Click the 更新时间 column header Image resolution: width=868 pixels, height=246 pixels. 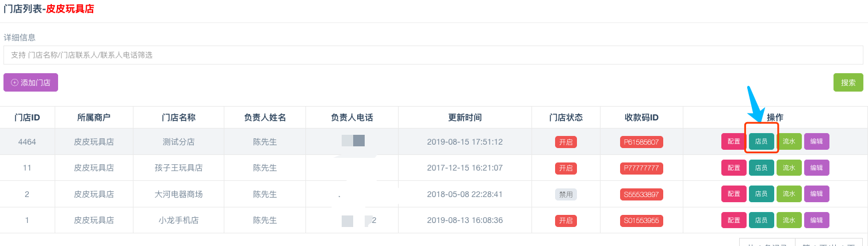[465, 118]
